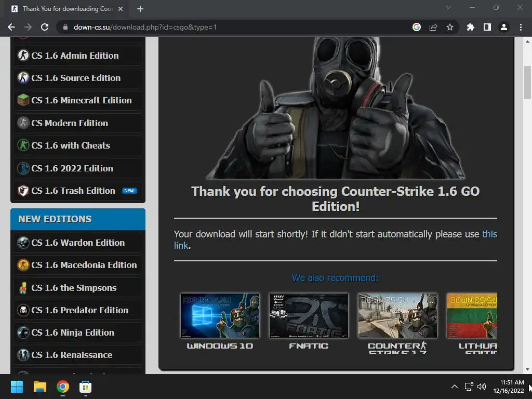The width and height of the screenshot is (532, 399).
Task: Click the Google icon in address bar
Action: 417,27
